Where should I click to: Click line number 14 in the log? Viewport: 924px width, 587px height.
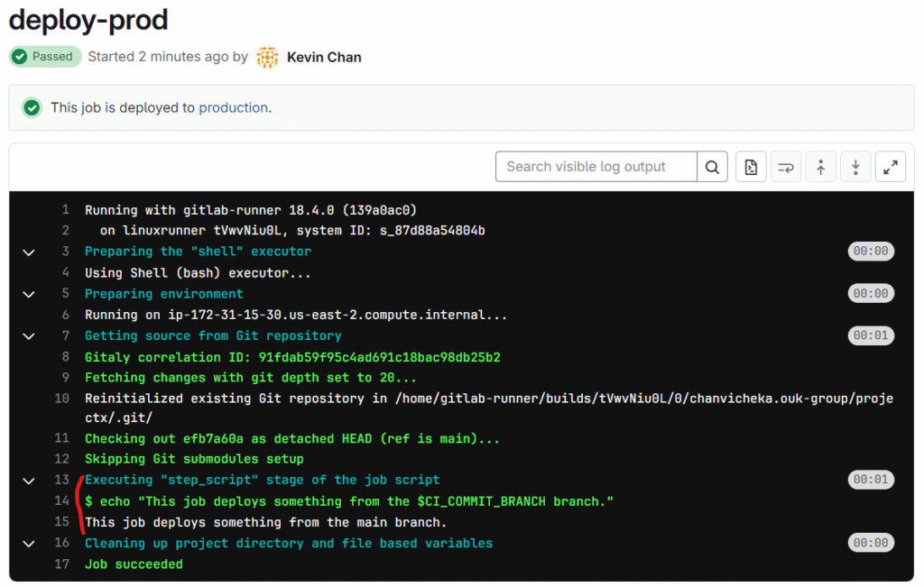(61, 501)
